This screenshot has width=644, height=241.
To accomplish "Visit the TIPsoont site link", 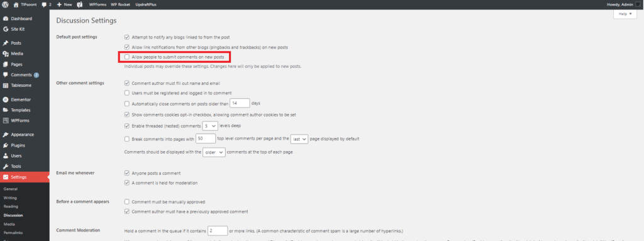I will click(x=25, y=4).
